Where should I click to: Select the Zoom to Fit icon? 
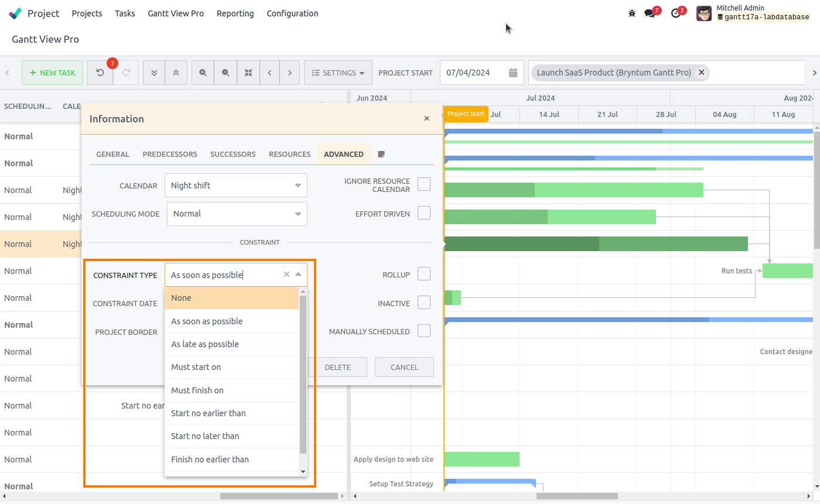248,73
